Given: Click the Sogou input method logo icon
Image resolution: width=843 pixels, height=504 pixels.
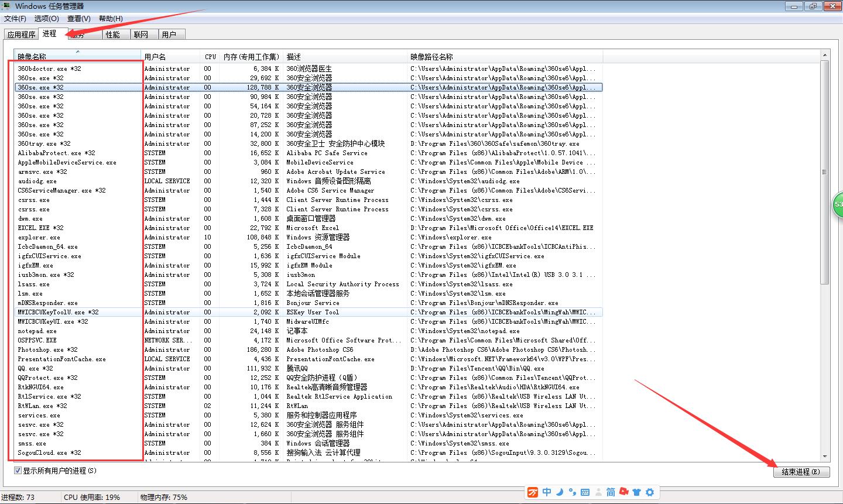Looking at the screenshot, I should pyautogui.click(x=533, y=492).
